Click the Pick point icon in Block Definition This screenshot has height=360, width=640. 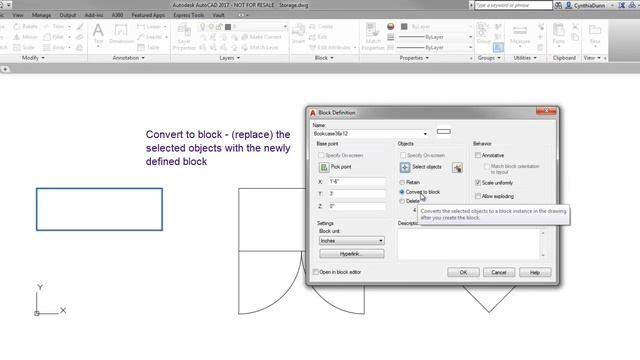tap(324, 167)
